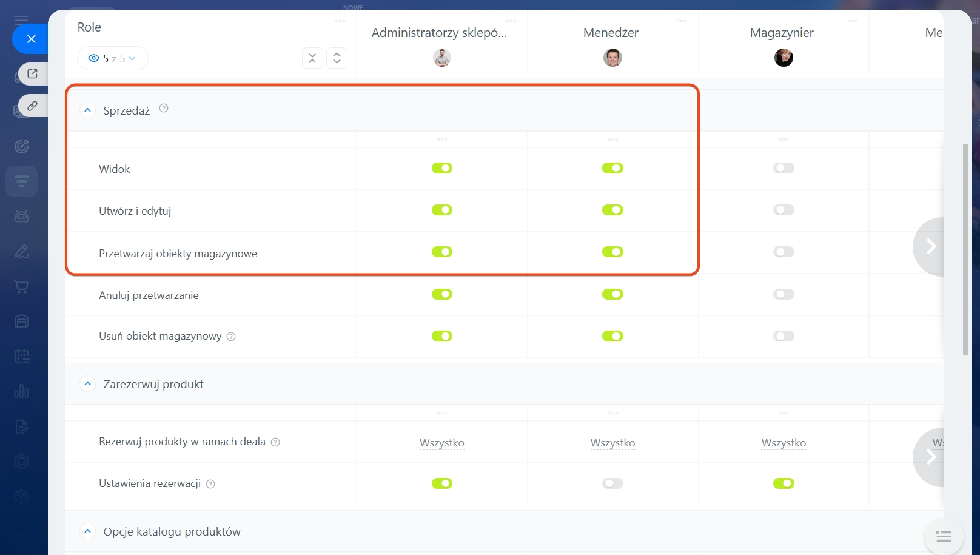Click the 'Anuluj przetwarzanie' row label
Screen dimensions: 980x555
coord(149,295)
